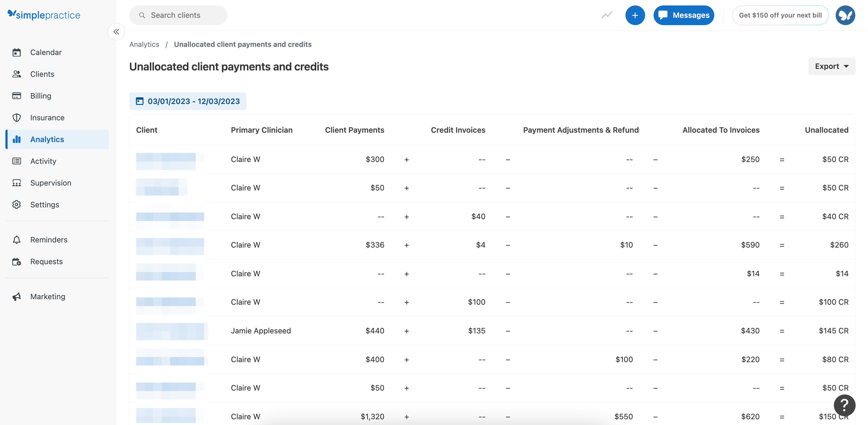Screen dimensions: 868x425
Task: Open Billing via the card icon
Action: 17,96
